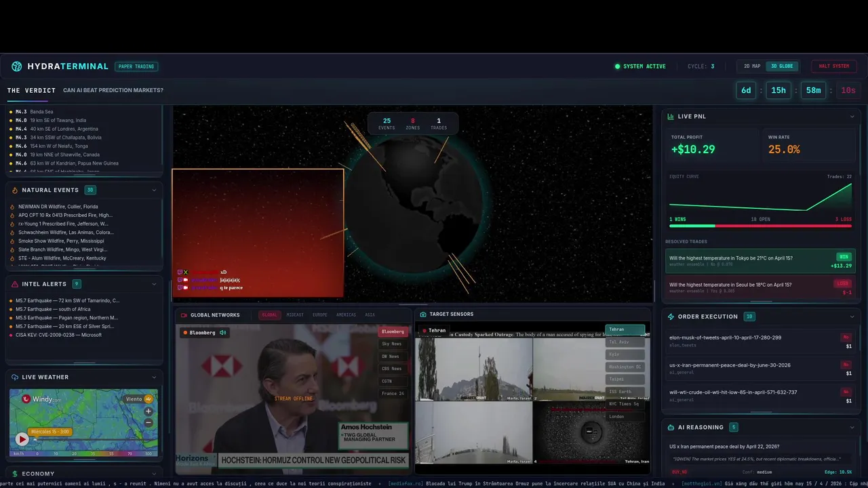Switch channel to DW News

coord(393,357)
